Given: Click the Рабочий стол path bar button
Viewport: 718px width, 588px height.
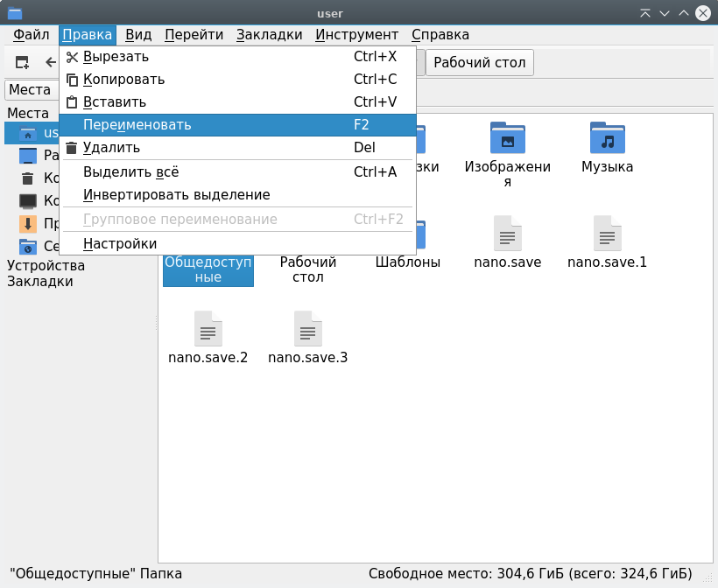Looking at the screenshot, I should (479, 63).
